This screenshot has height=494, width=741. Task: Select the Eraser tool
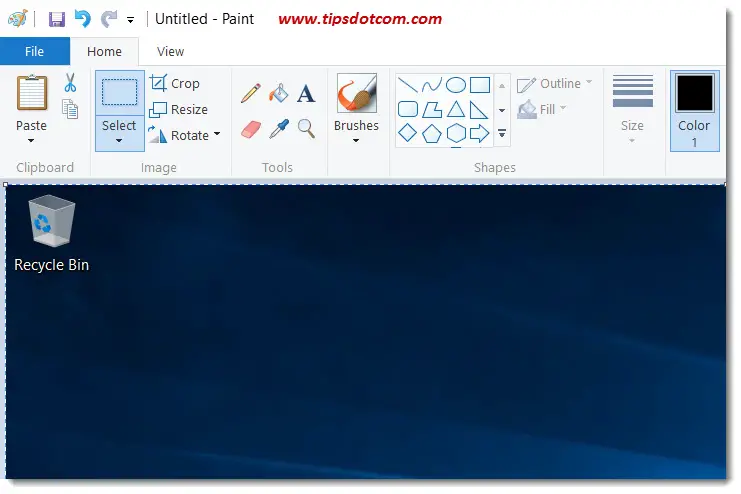coord(251,129)
